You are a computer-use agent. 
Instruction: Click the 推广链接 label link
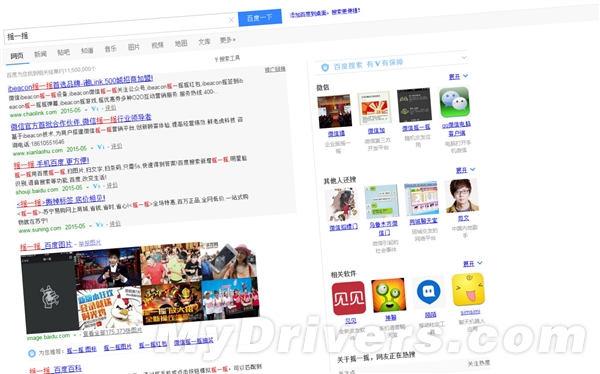coord(275,69)
